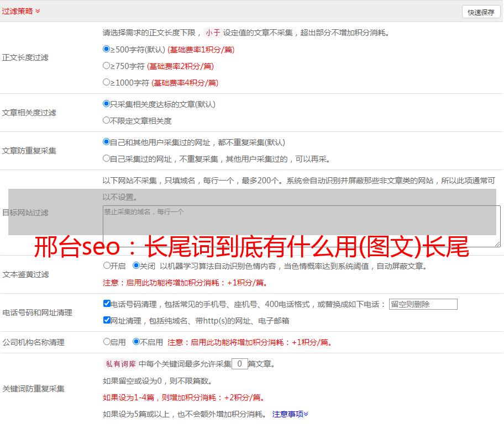The image size is (504, 424).
Task: Click the 文本鉴黄过滤 row label
Action: 26,274
